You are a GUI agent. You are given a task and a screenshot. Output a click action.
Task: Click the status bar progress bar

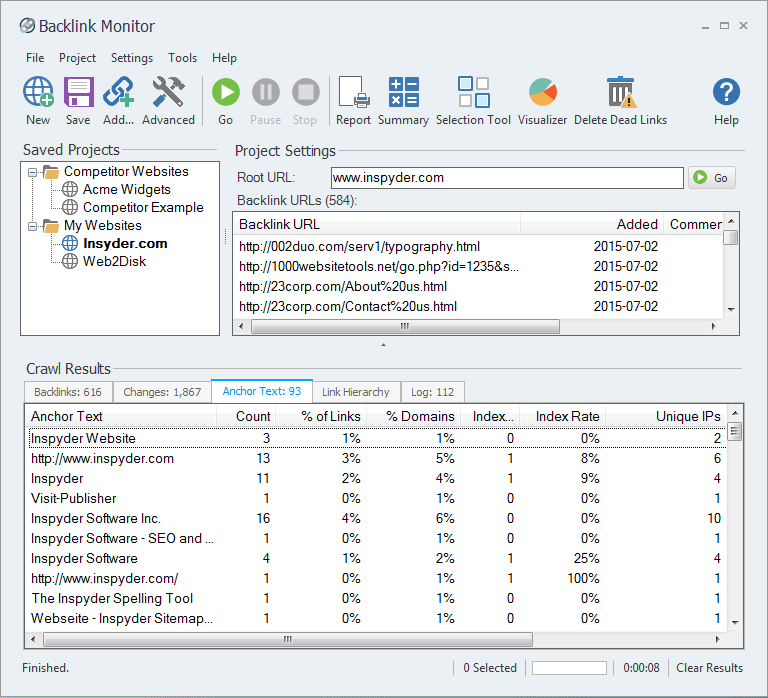click(569, 668)
